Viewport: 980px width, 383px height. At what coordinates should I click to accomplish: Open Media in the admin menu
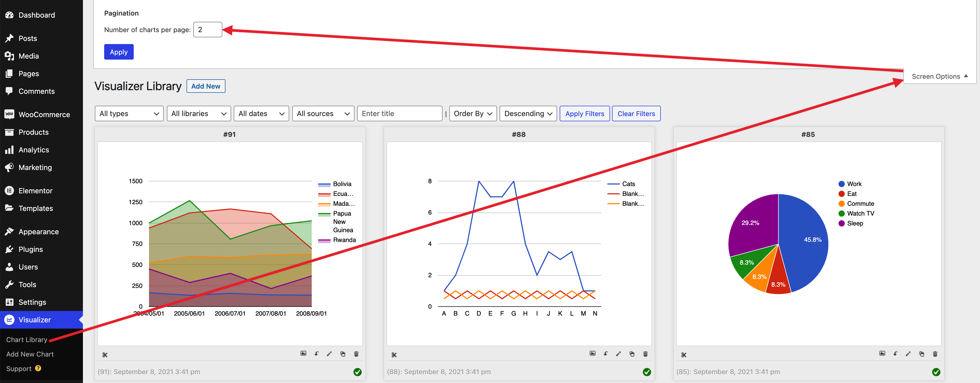(x=41, y=56)
